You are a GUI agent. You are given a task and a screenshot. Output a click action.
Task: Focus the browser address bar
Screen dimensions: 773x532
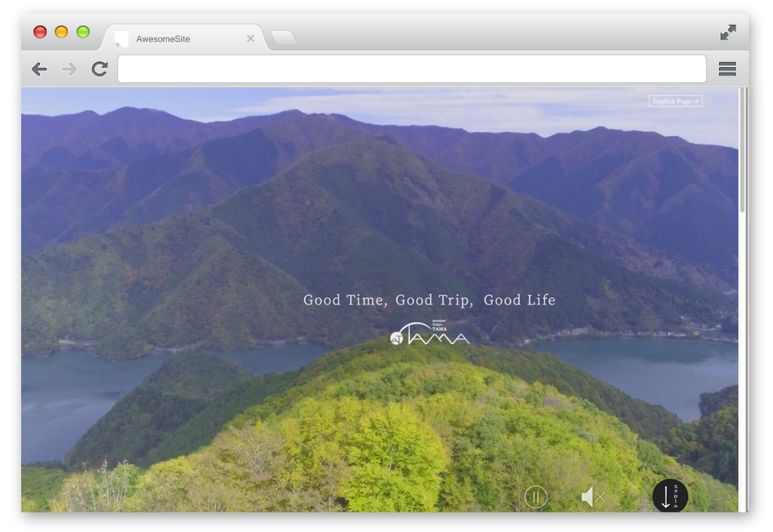(412, 69)
